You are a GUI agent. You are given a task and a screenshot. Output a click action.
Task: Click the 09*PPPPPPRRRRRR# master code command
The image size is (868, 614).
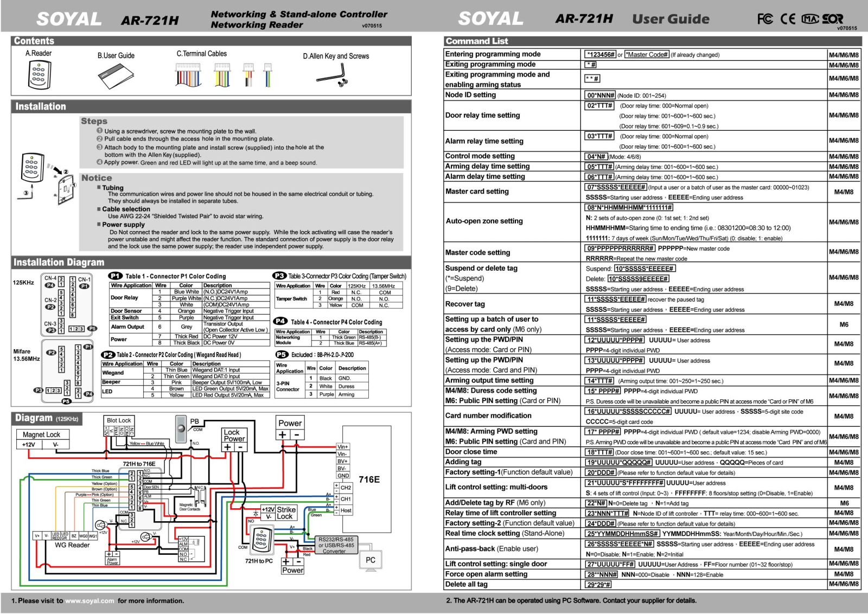pyautogui.click(x=620, y=248)
